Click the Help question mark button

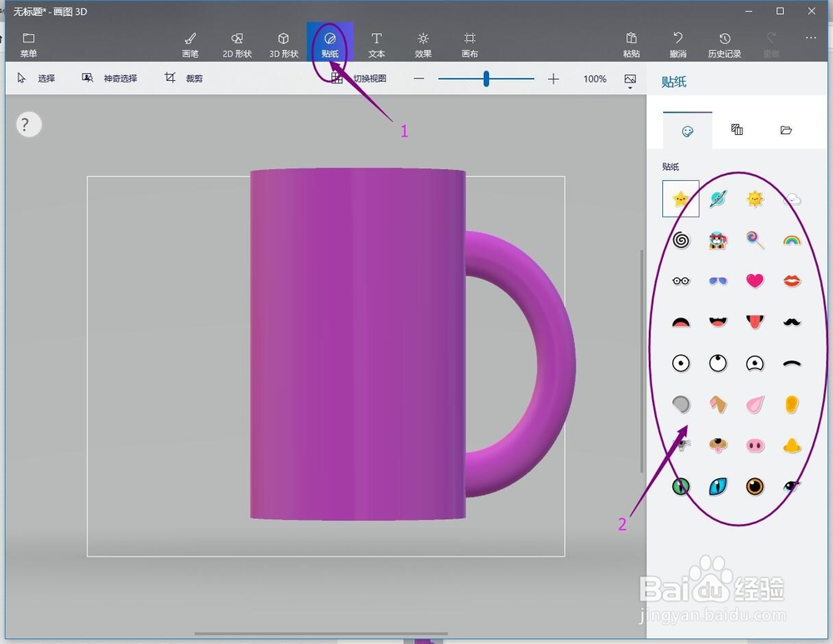27,124
